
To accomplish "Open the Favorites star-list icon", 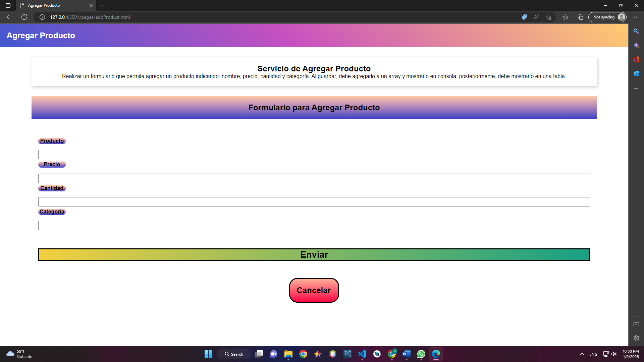I will pos(566,17).
